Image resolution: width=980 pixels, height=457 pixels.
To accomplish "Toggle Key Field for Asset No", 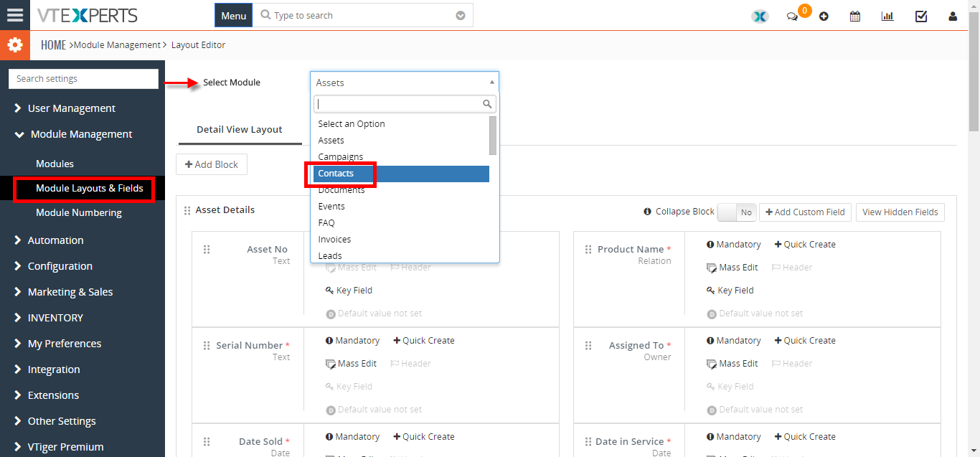I will click(x=349, y=291).
